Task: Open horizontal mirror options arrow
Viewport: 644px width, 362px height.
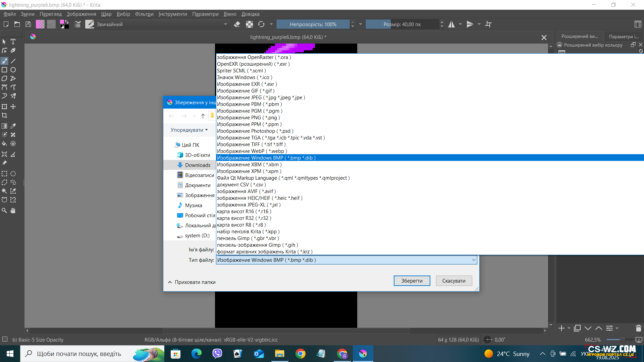Action: point(460,24)
